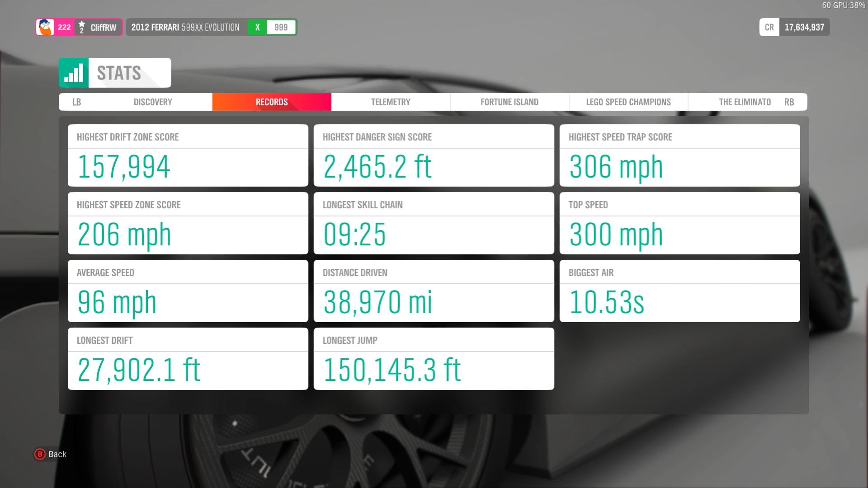Click the prestige star rank icon
The height and width of the screenshot is (488, 868).
coord(81,27)
